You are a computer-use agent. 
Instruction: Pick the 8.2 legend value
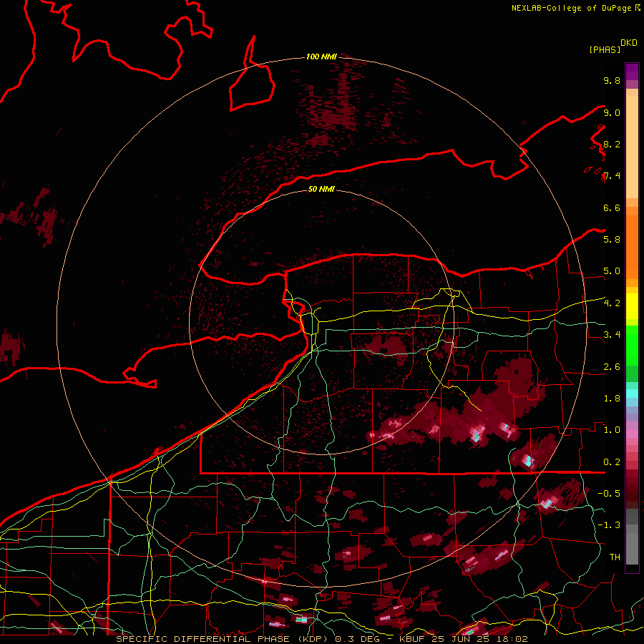(612, 144)
